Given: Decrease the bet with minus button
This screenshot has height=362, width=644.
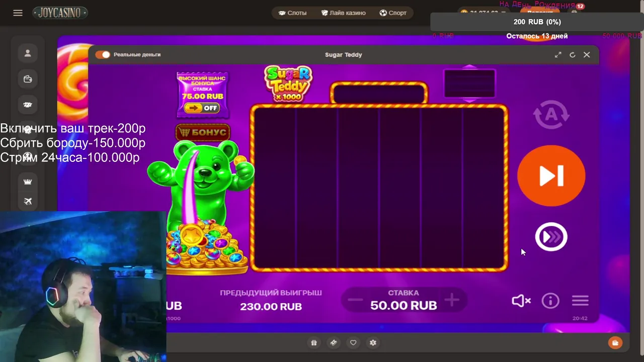Looking at the screenshot, I should (355, 300).
